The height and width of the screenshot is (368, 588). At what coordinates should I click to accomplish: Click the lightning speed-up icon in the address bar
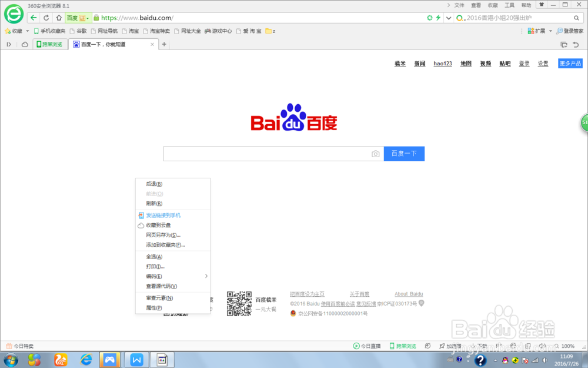click(438, 18)
